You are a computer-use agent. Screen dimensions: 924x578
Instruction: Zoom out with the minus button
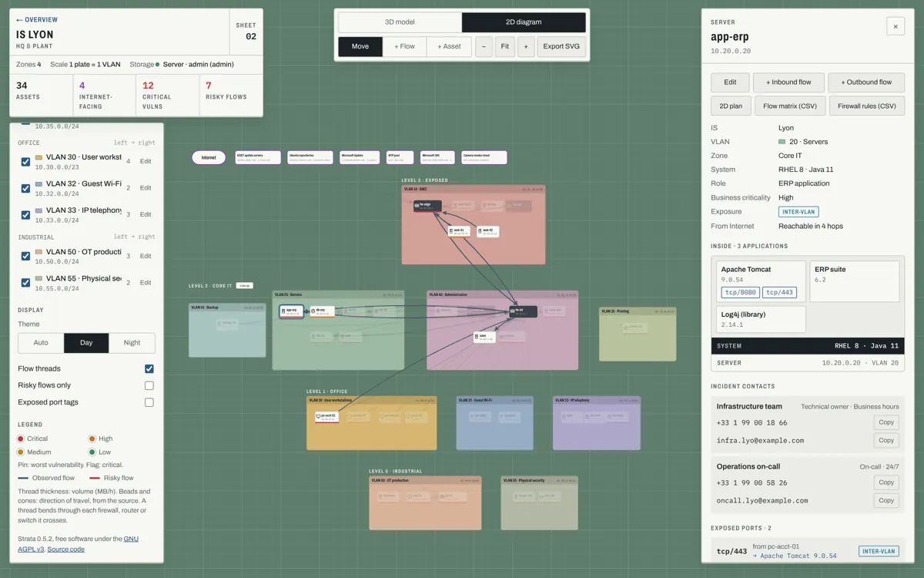484,46
